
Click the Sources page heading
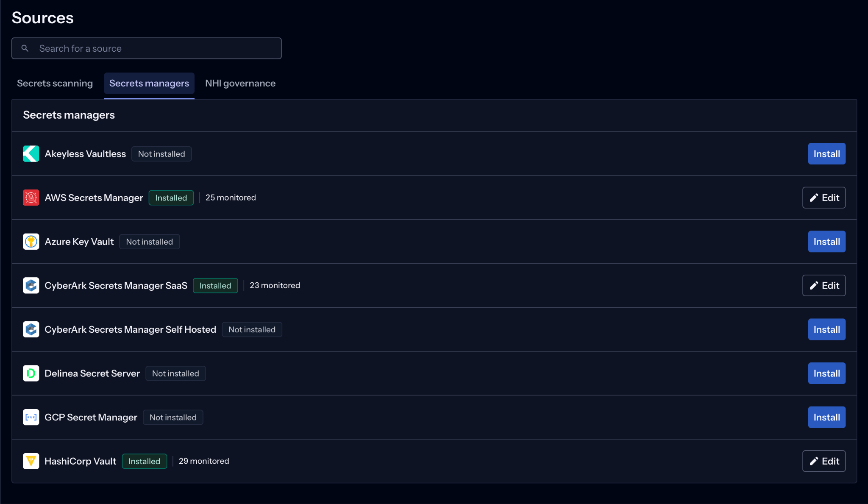click(x=42, y=18)
